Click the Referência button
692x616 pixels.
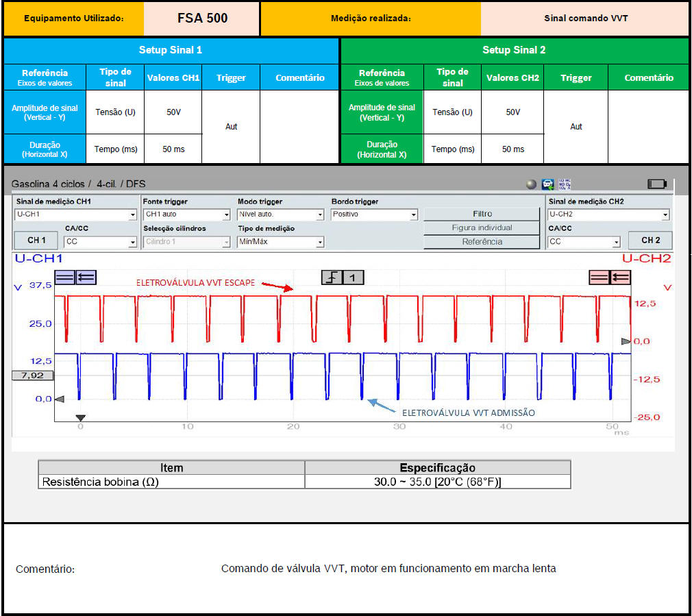point(482,241)
